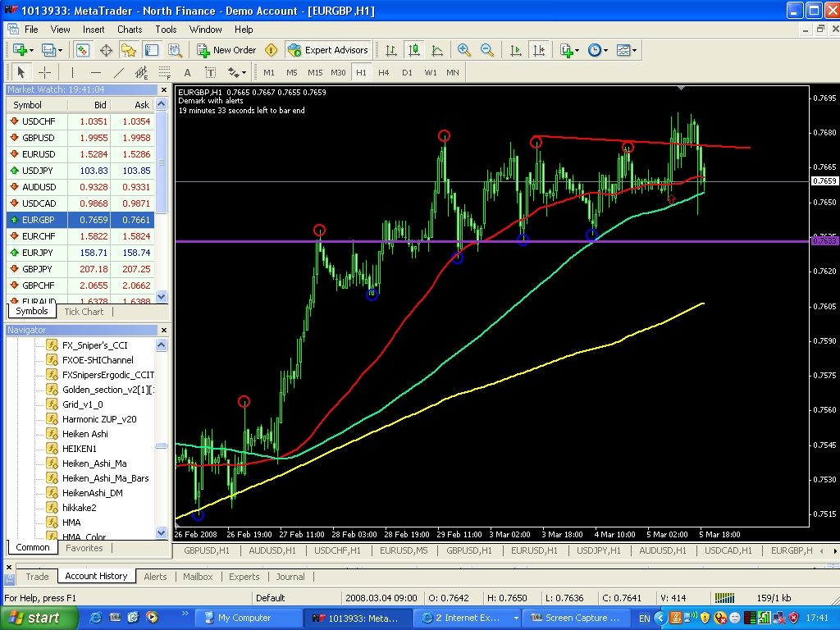Toggle Expert Advisors button
Screen dimensions: 840x630
[x=328, y=50]
